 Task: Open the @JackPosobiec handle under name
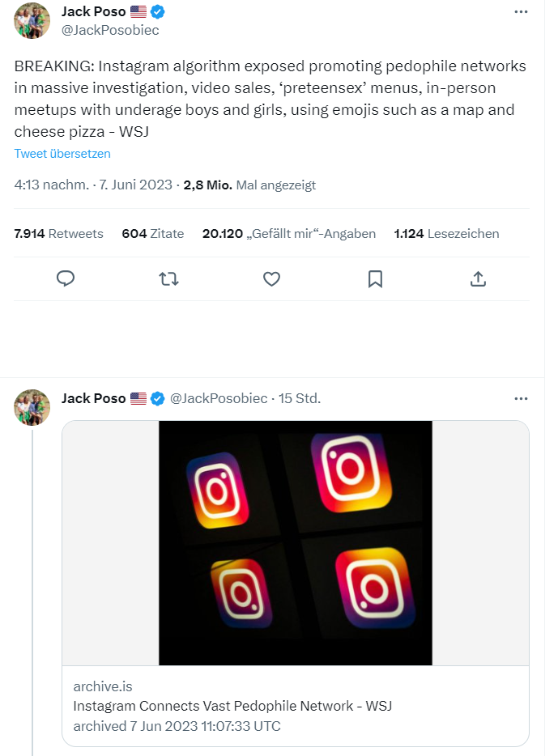[110, 30]
